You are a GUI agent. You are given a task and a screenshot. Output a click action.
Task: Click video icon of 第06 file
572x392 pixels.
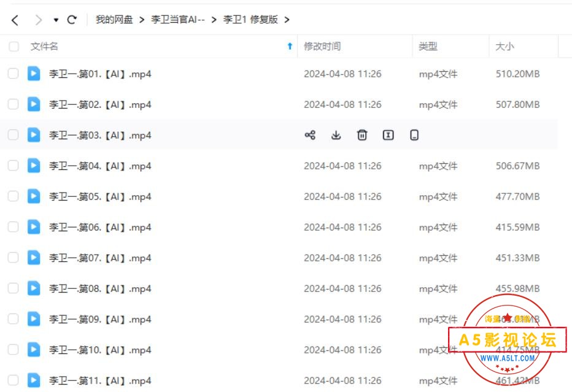tap(34, 226)
